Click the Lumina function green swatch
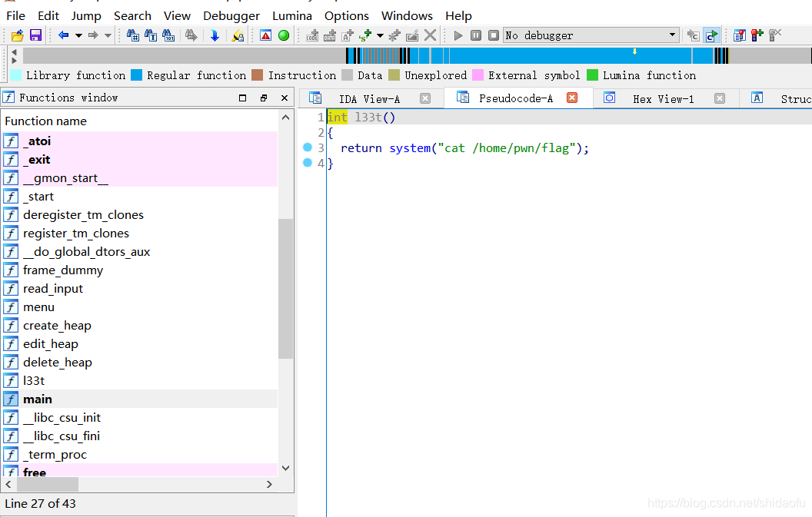Viewport: 812px width, 517px height. tap(592, 75)
